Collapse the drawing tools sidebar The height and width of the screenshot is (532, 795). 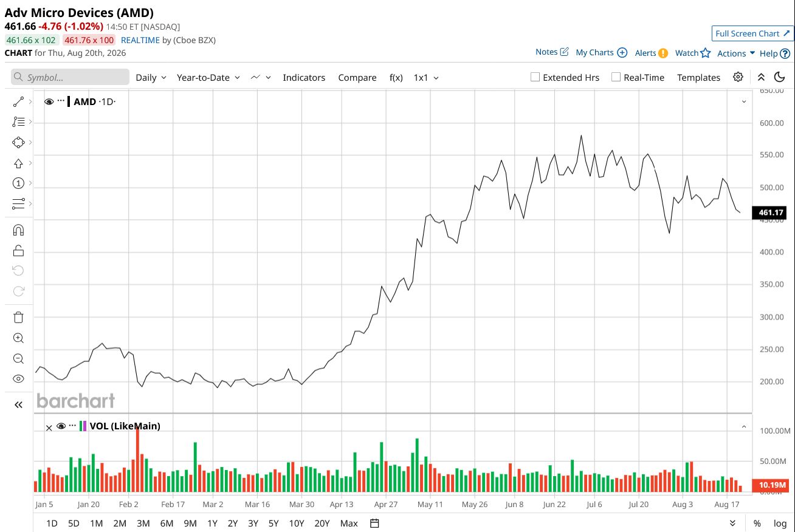(18, 404)
